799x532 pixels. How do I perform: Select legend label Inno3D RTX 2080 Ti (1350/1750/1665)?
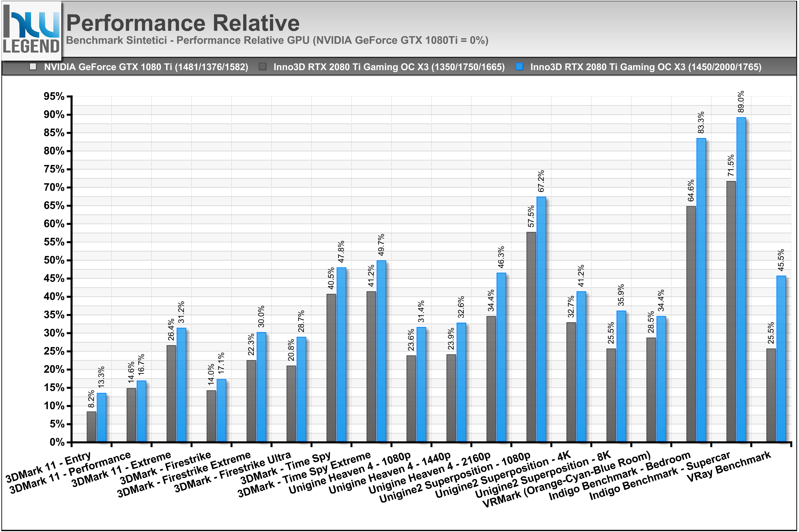pos(389,67)
